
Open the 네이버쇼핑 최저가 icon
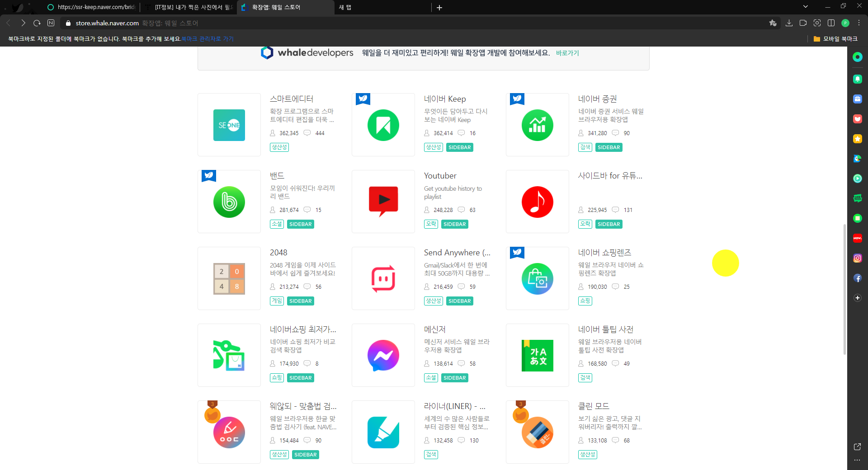click(229, 356)
